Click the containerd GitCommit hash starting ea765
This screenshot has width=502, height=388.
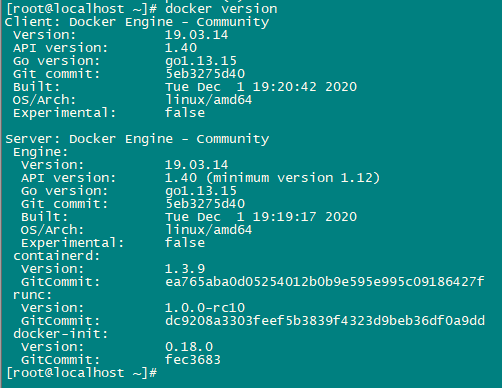[325, 282]
